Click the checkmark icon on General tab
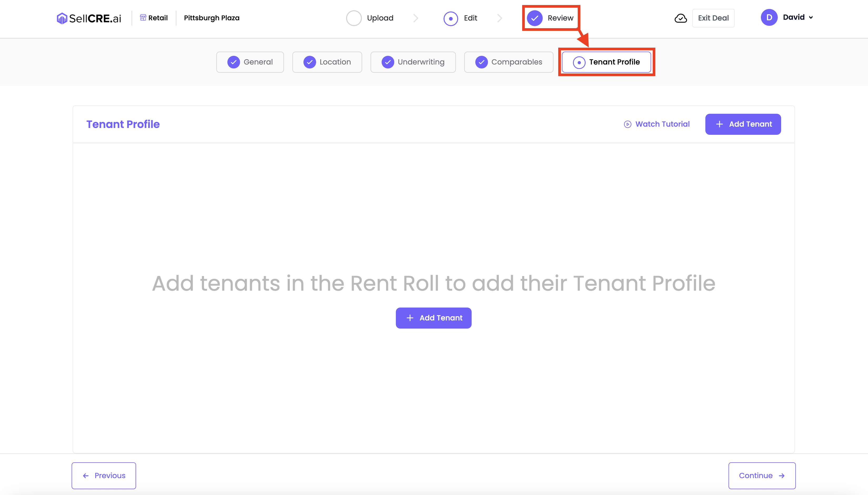868x495 pixels. [x=234, y=62]
